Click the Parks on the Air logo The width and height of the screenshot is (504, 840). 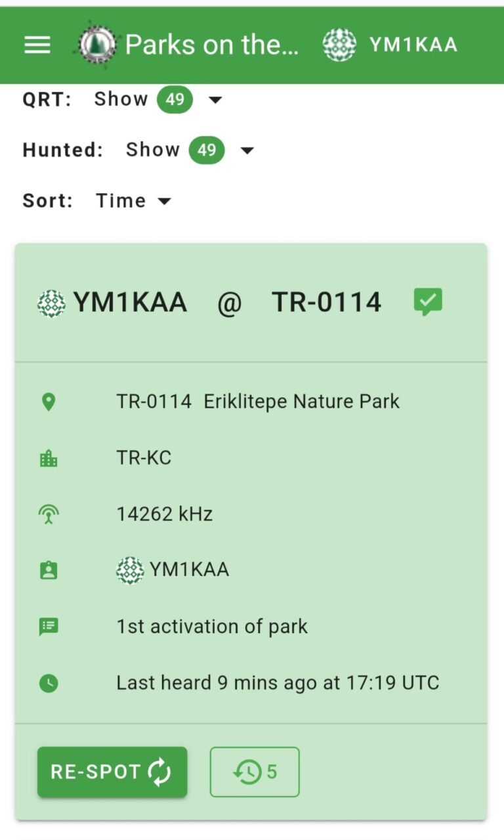click(97, 45)
